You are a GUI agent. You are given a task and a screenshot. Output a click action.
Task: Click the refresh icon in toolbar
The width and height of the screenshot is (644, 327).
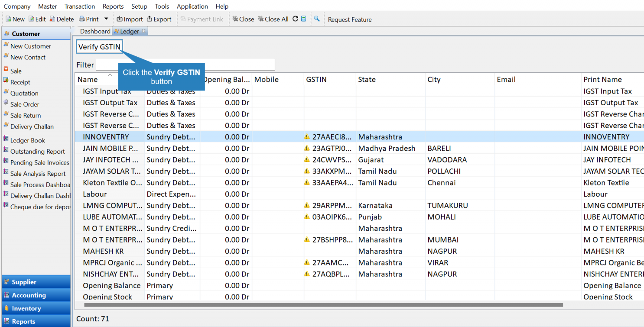click(x=296, y=19)
